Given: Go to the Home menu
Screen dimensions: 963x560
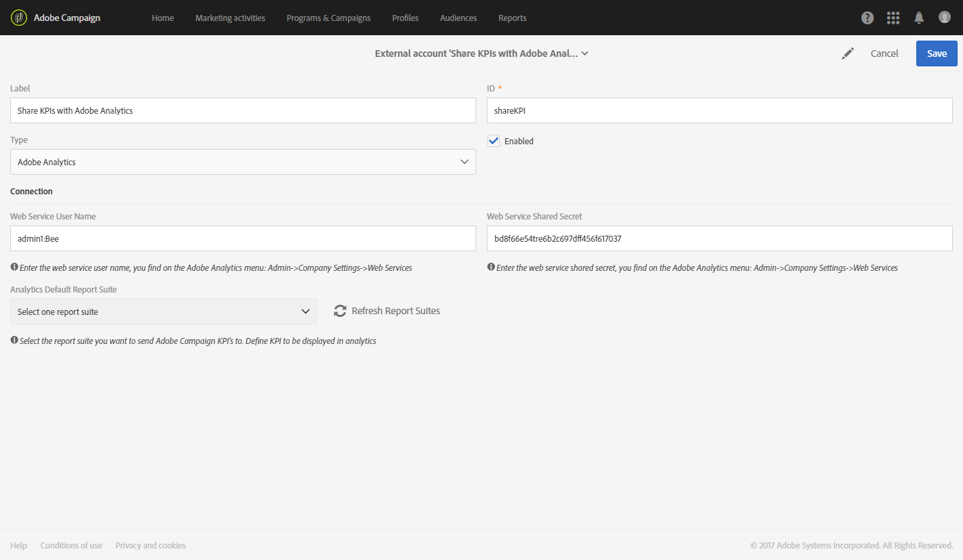Looking at the screenshot, I should [163, 18].
